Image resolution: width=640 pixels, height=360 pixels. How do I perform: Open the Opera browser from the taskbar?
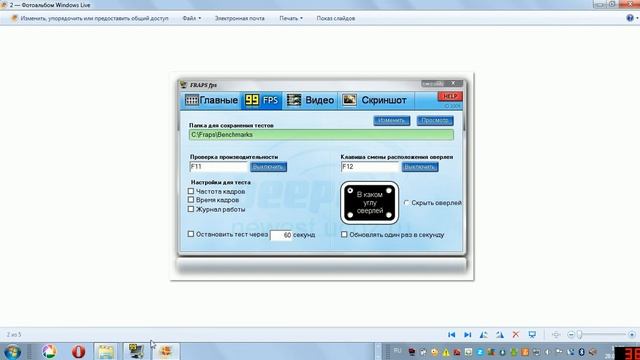pyautogui.click(x=78, y=351)
